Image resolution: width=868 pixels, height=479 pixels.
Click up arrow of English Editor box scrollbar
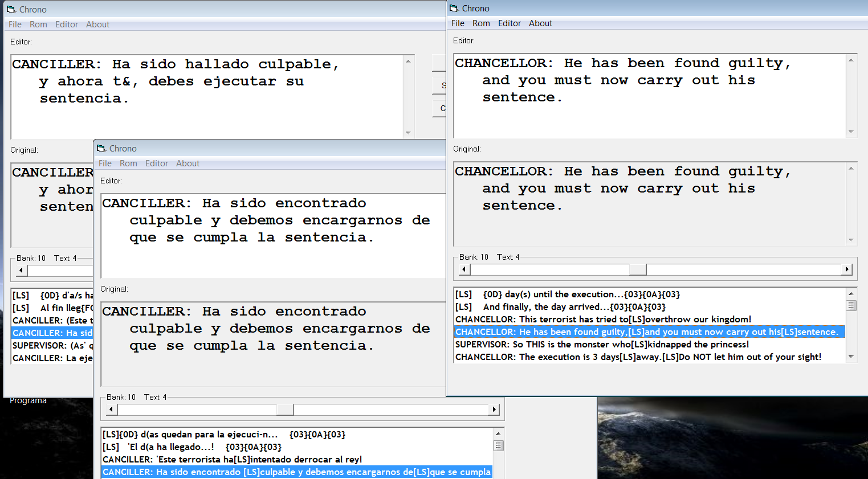pyautogui.click(x=851, y=60)
